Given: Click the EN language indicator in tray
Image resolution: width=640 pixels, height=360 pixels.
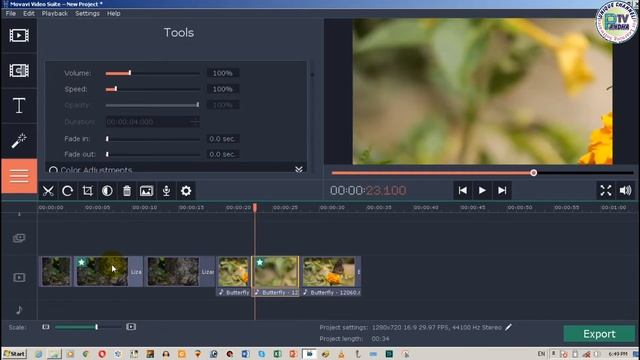Looking at the screenshot, I should pos(541,354).
